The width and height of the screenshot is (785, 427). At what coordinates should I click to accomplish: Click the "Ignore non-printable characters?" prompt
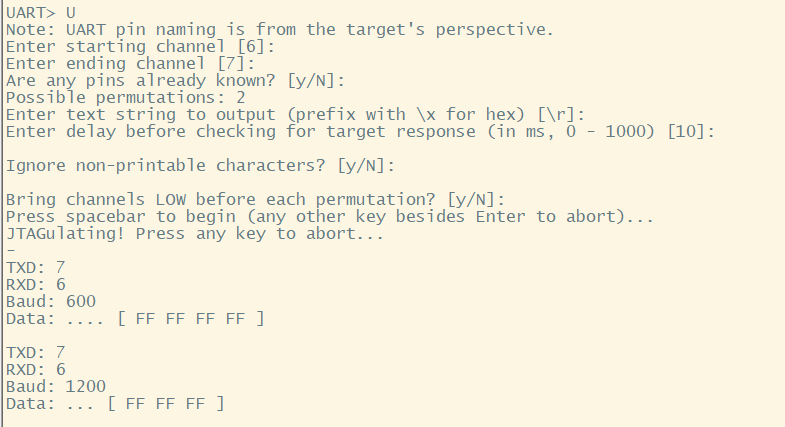tap(201, 166)
